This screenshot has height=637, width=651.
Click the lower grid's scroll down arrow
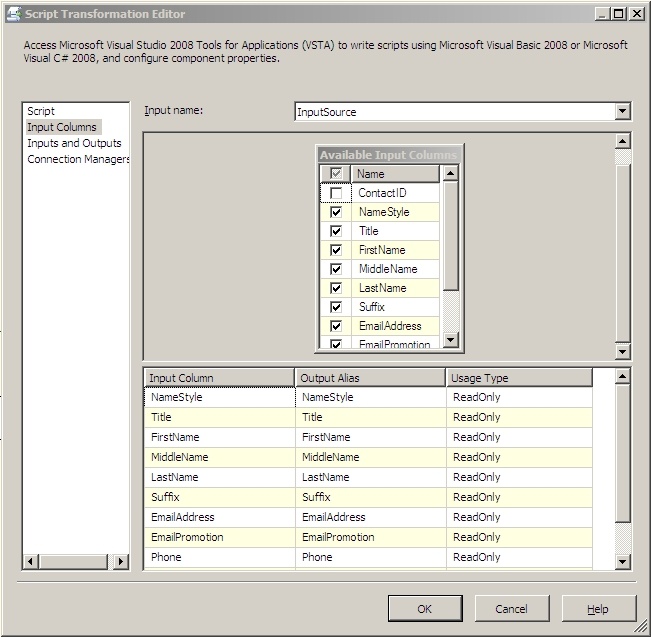[622, 562]
